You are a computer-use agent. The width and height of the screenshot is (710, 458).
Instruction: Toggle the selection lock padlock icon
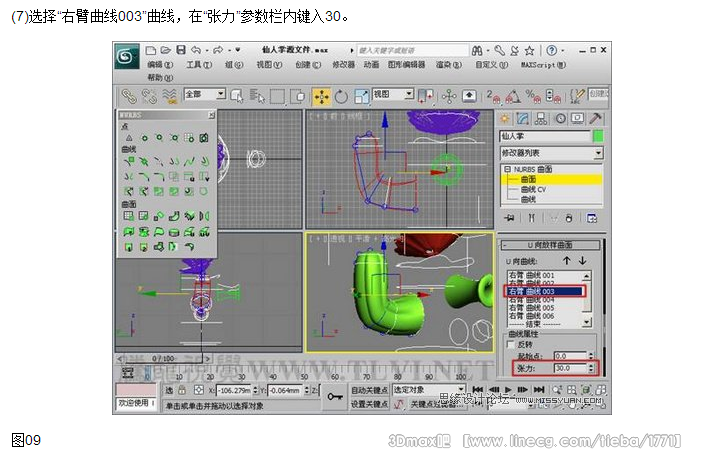click(x=182, y=390)
